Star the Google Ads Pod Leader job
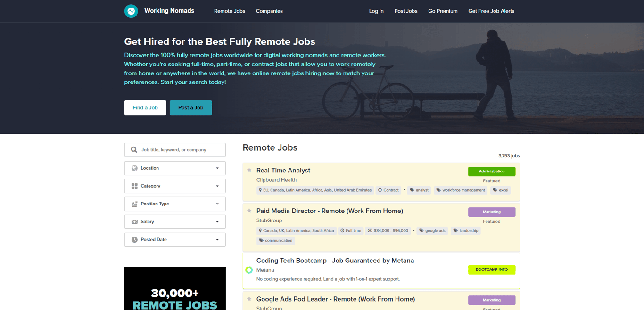 tap(249, 299)
